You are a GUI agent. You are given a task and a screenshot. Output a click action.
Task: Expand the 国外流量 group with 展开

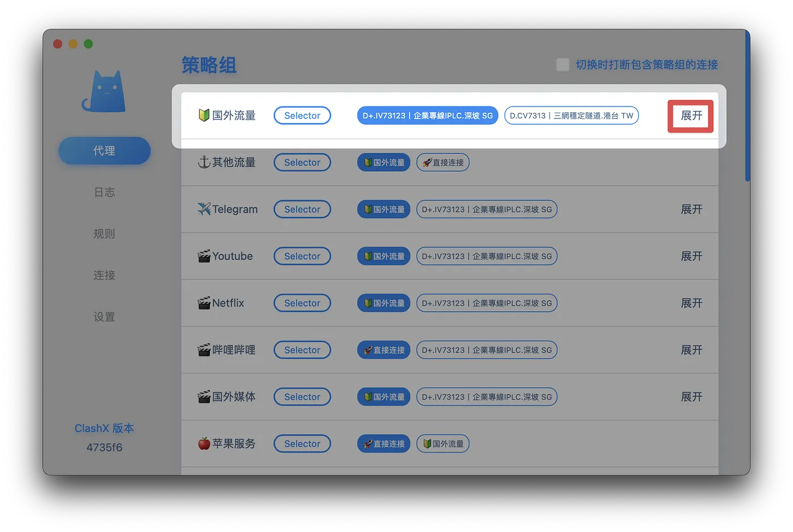690,116
